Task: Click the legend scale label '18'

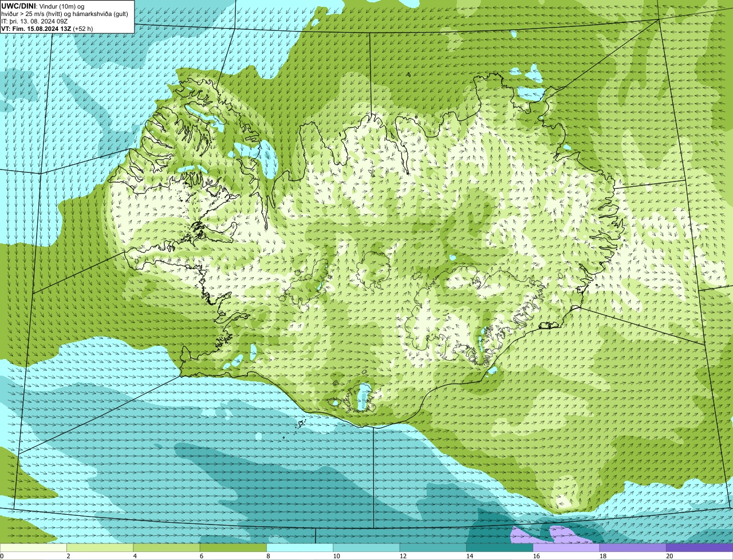Action: 602,556
